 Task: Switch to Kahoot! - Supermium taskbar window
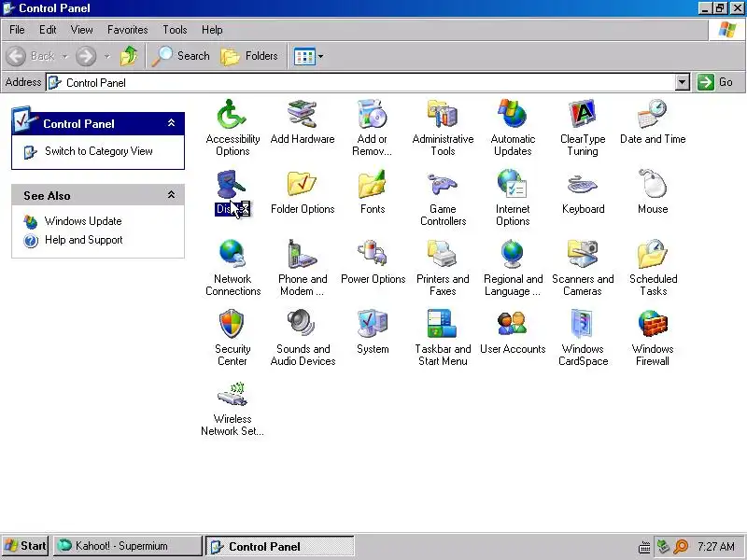point(128,546)
